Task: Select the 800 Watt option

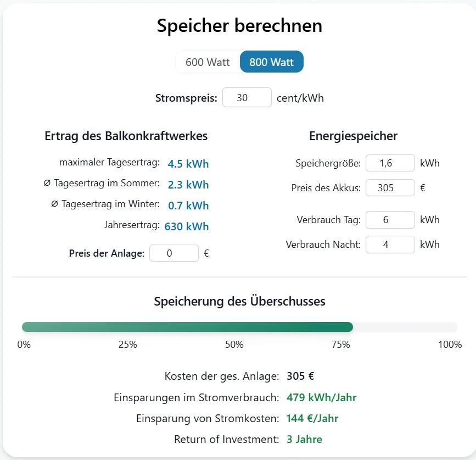Action: [271, 62]
